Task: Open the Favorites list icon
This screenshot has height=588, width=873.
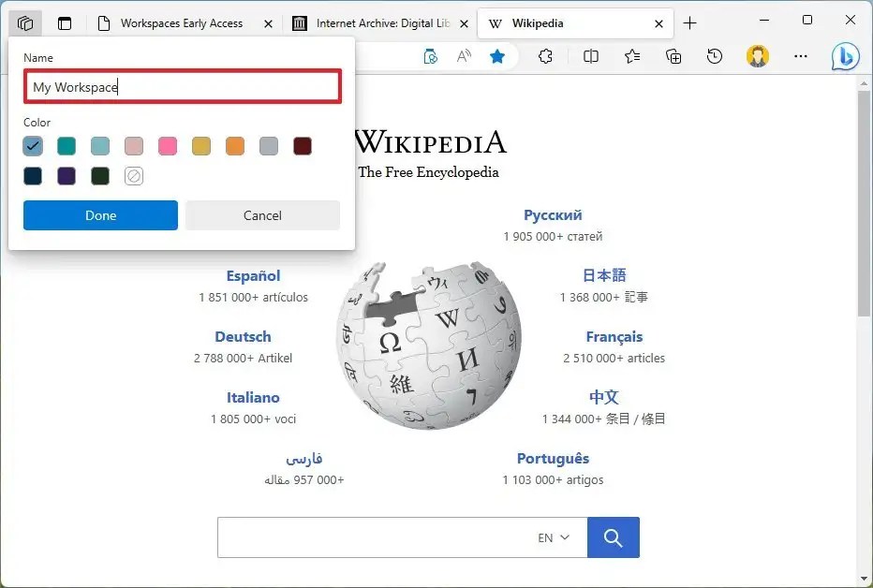Action: [630, 56]
